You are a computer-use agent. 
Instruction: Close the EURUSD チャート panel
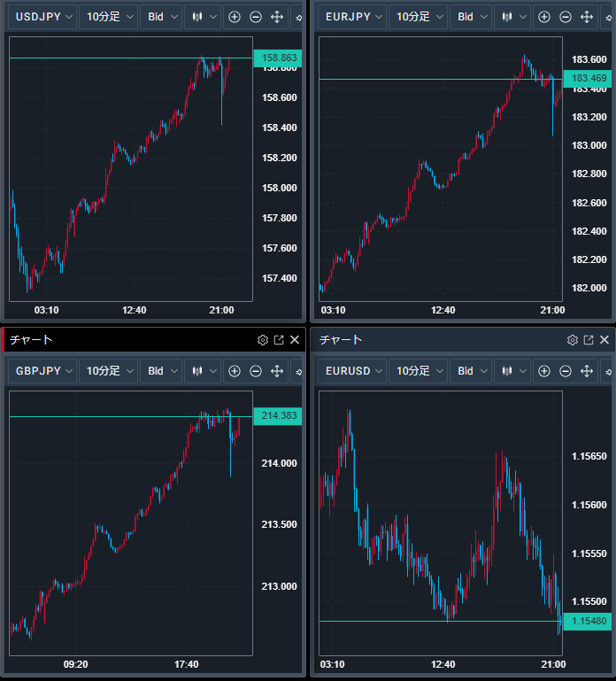coord(604,340)
